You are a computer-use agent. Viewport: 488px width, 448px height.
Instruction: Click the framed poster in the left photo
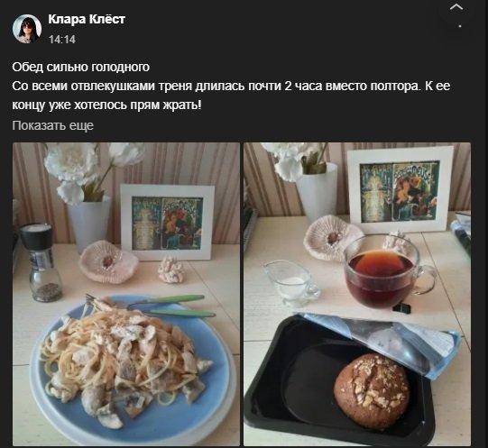168,222
